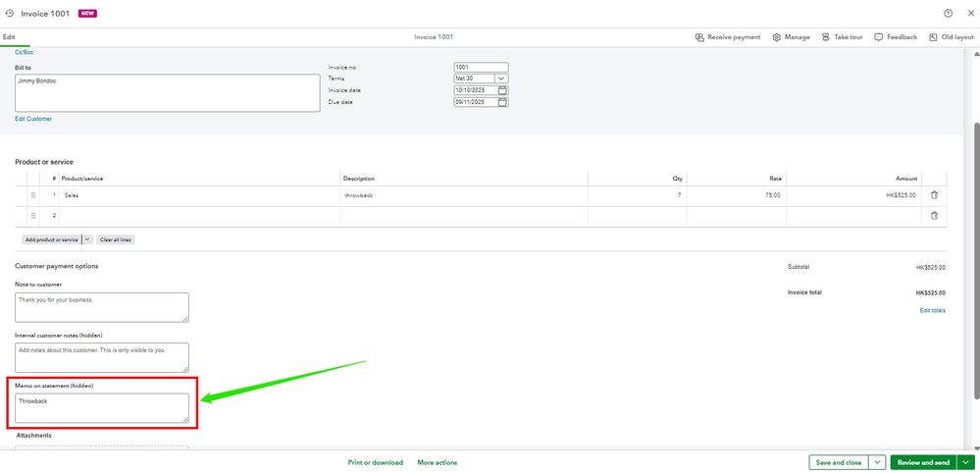Click the vertical page scrollbar
The height and width of the screenshot is (473, 980).
(977, 259)
